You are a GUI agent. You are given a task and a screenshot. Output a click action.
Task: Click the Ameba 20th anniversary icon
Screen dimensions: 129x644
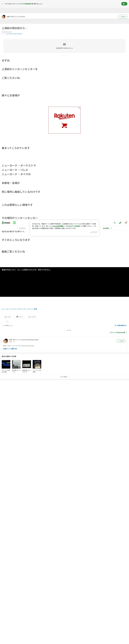[14, 223]
